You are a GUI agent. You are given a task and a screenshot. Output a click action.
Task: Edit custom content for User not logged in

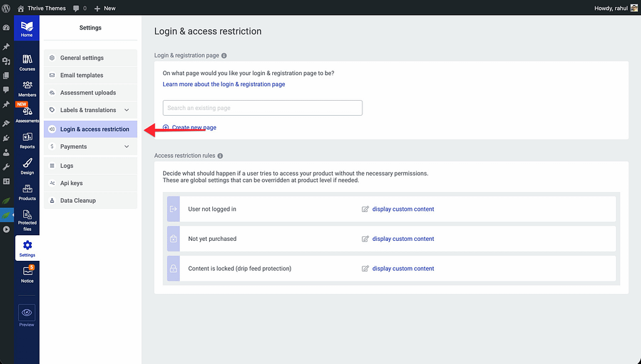[x=403, y=209]
